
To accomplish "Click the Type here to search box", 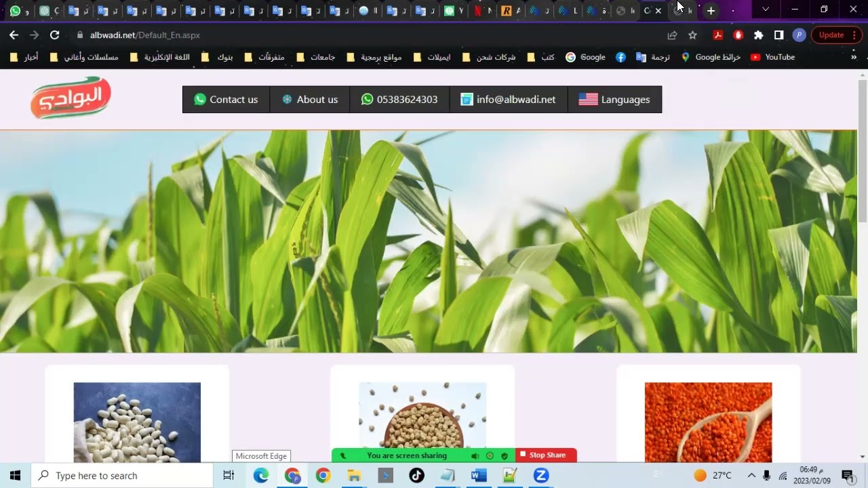I will click(x=122, y=476).
